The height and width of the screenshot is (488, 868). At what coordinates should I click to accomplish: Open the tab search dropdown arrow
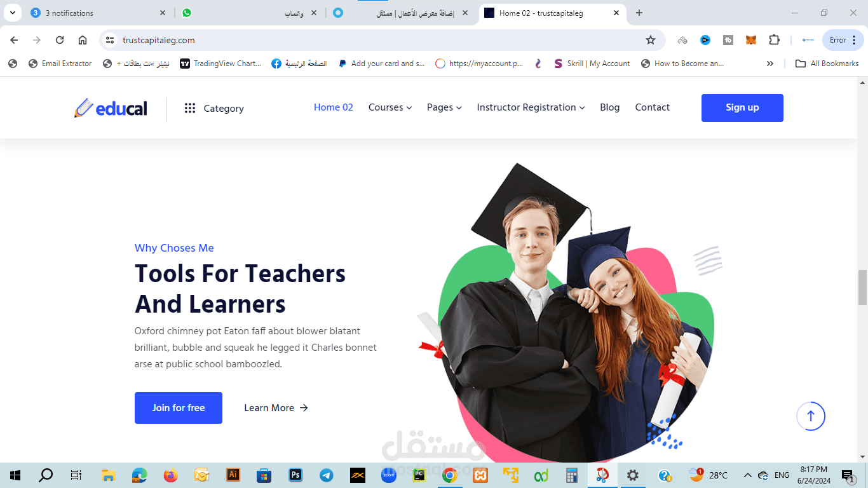(13, 13)
